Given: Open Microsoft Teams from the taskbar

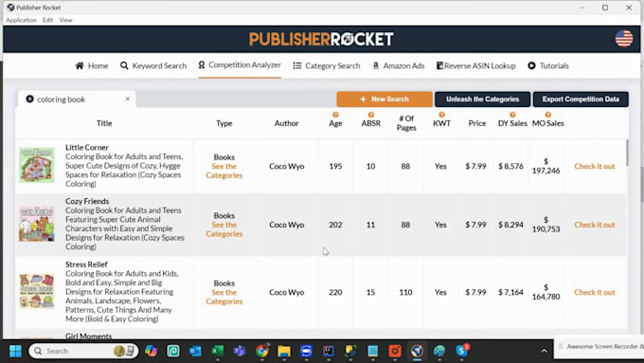Looking at the screenshot, I should point(240,351).
